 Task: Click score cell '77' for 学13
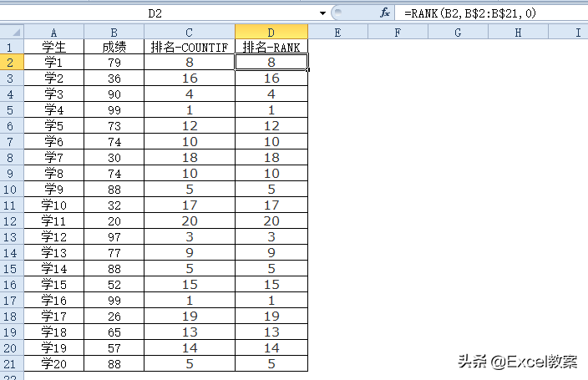tap(114, 253)
